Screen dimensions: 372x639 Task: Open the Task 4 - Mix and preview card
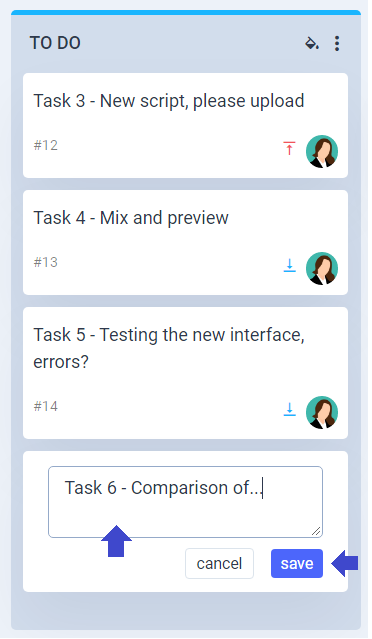(185, 242)
